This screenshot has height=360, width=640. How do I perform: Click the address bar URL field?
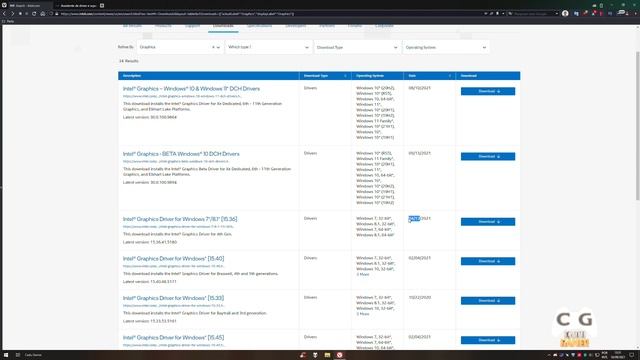269,13
